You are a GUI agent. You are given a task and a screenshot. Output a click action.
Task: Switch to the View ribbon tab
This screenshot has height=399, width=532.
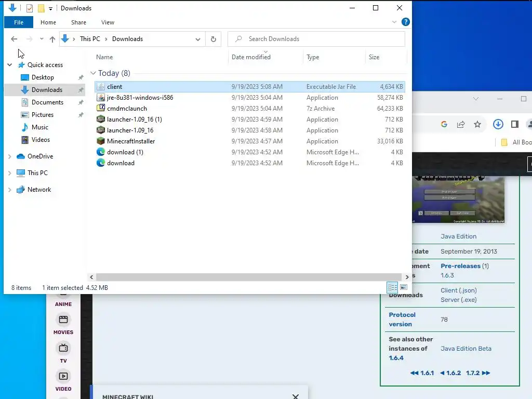click(108, 22)
